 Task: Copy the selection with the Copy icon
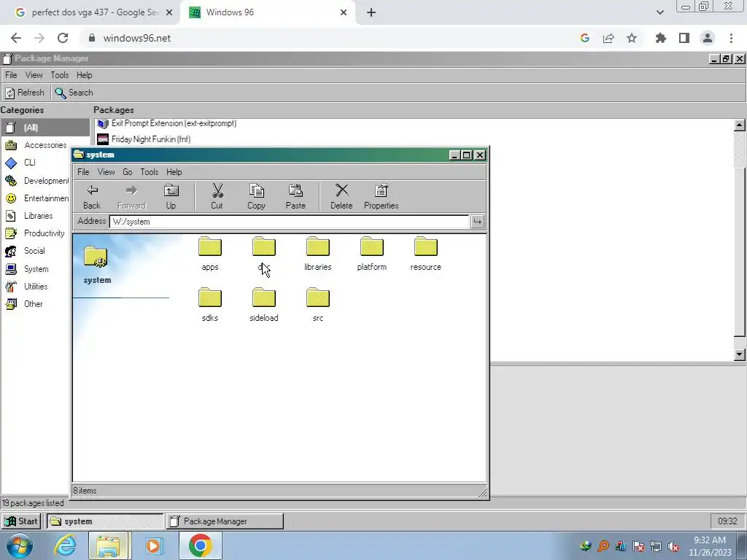[x=256, y=197]
